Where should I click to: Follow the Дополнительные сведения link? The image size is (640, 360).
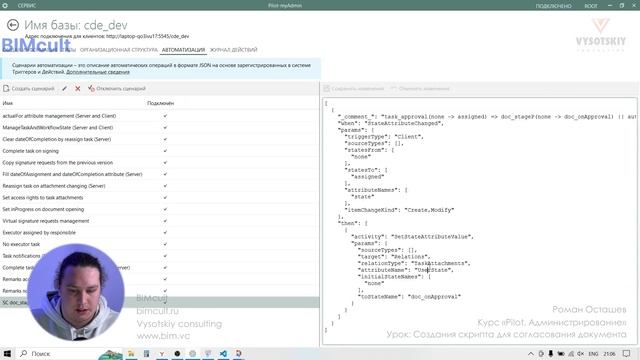tap(98, 72)
